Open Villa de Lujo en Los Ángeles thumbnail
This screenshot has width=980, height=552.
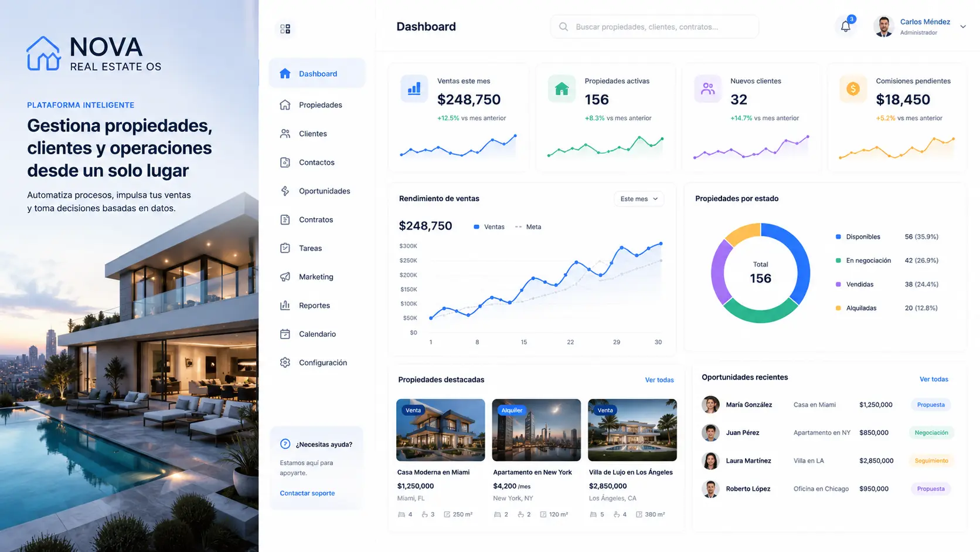pos(632,430)
